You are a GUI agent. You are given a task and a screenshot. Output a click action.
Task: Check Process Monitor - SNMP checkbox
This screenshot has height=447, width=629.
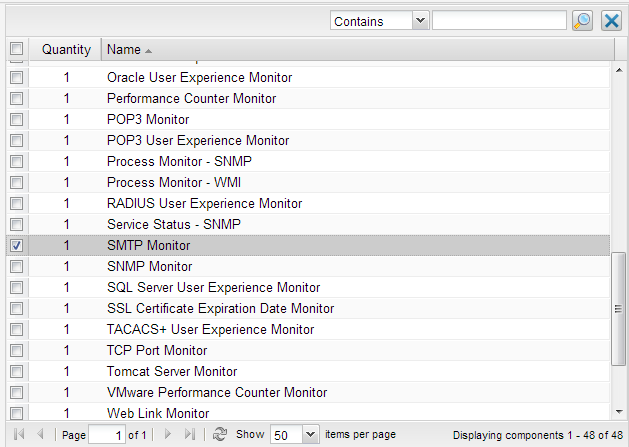click(17, 161)
